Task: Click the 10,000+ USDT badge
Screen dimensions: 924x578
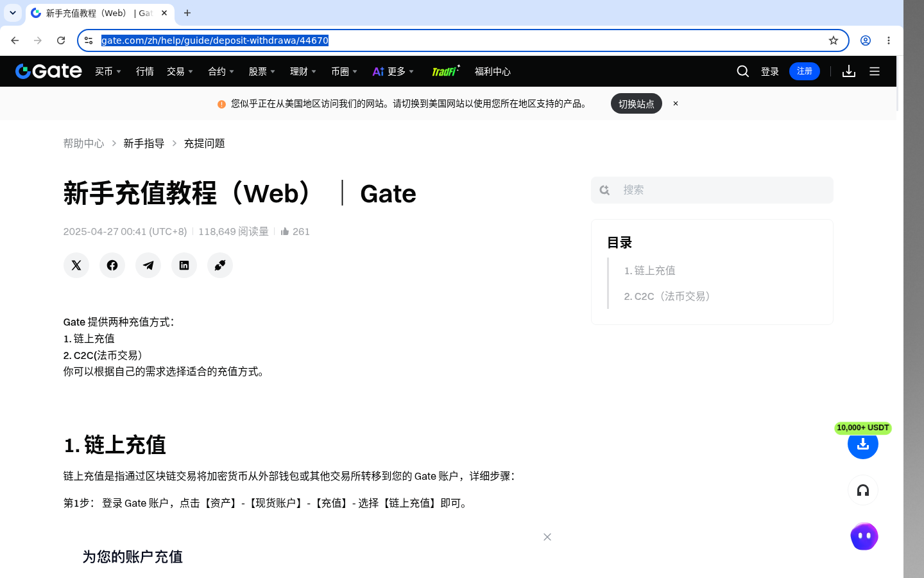Action: click(863, 428)
